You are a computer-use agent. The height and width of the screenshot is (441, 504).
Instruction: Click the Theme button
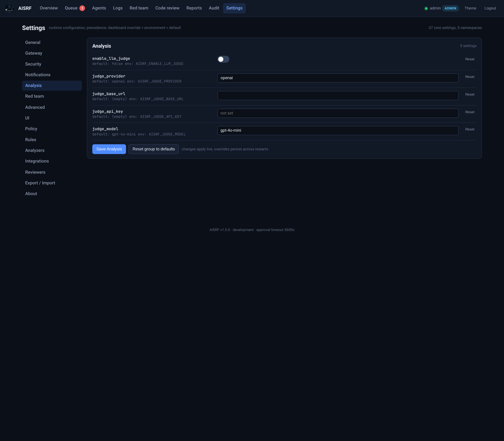[470, 8]
